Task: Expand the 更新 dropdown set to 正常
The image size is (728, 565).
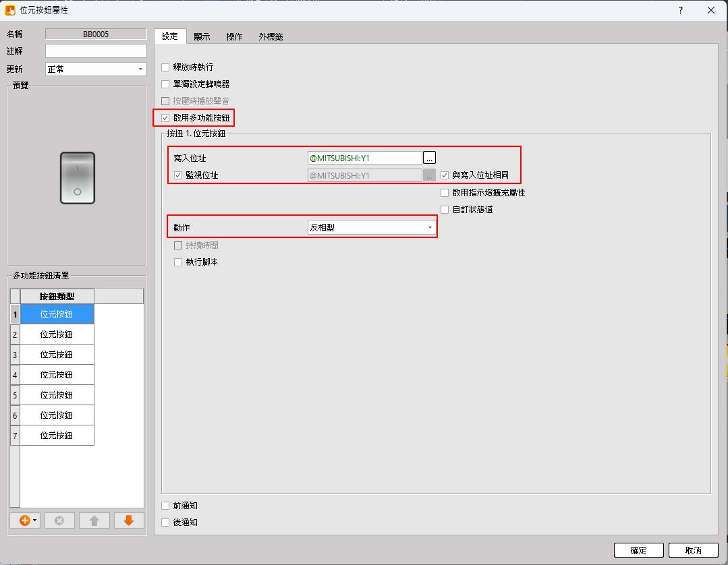Action: pyautogui.click(x=95, y=69)
